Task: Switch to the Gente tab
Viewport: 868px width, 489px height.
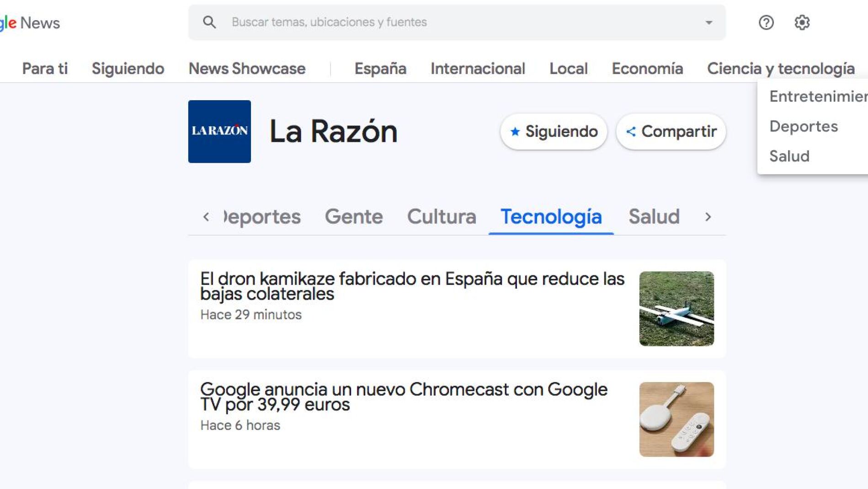Action: click(354, 216)
